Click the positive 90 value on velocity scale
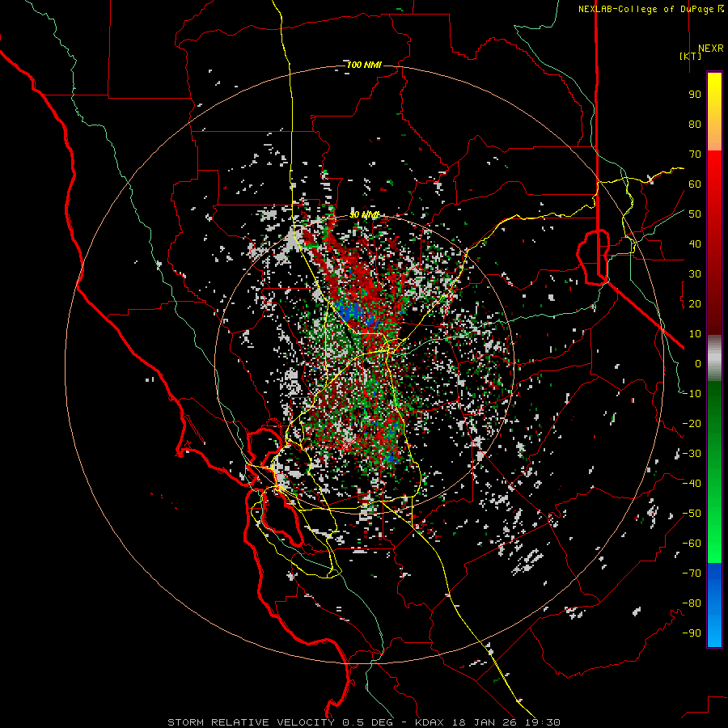728x728 pixels. [695, 95]
